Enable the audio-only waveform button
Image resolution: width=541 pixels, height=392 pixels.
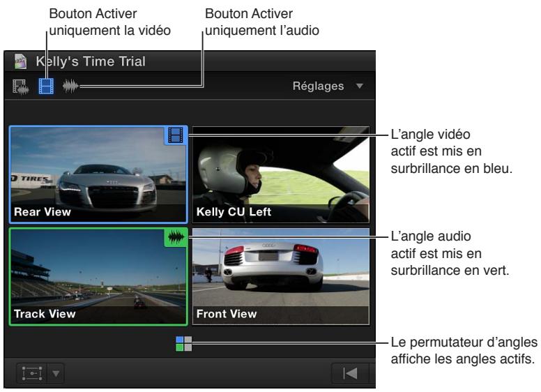(x=70, y=86)
